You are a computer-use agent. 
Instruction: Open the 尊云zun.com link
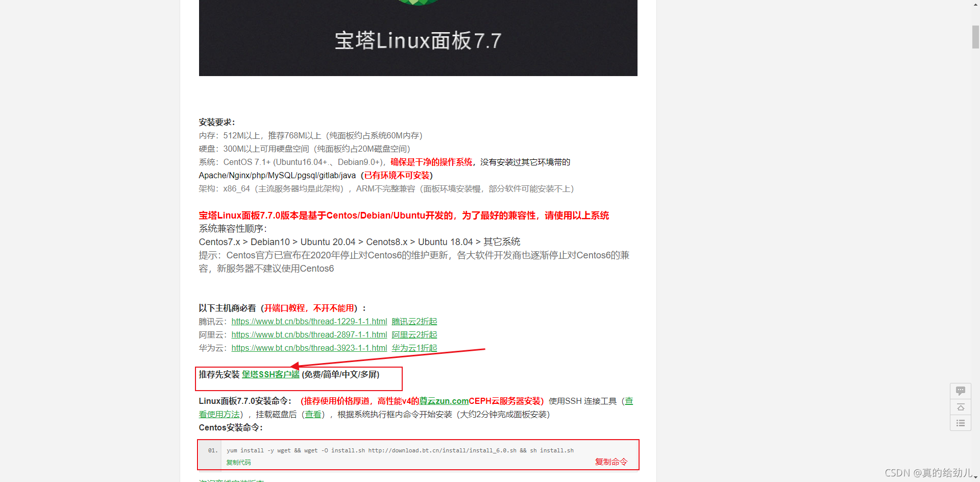click(x=444, y=401)
